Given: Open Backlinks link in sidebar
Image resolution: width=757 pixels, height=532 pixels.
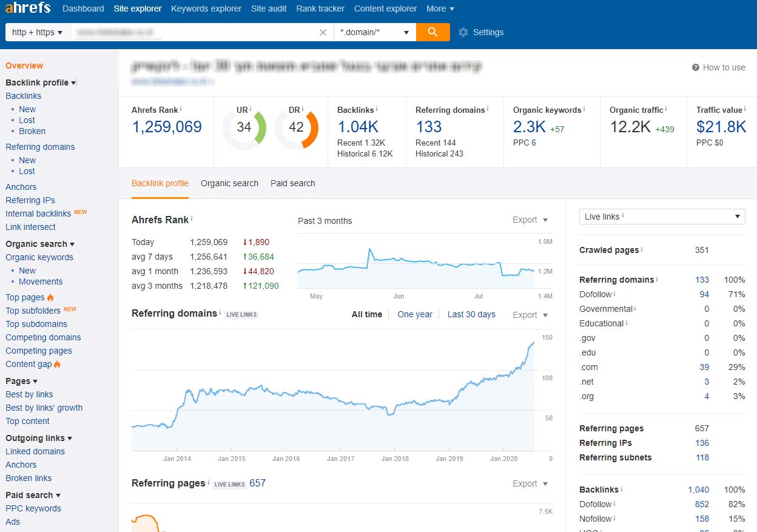Looking at the screenshot, I should pos(24,96).
